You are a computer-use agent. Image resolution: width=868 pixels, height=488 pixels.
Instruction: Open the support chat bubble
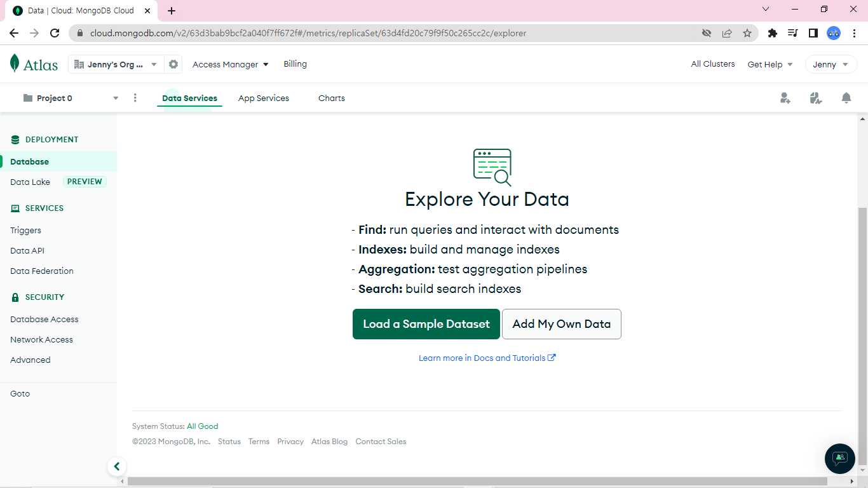[x=840, y=458]
